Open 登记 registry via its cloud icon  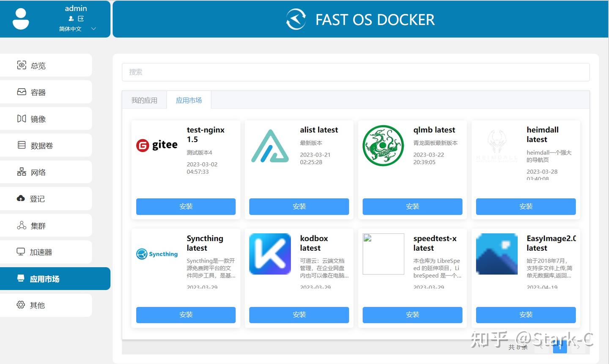pyautogui.click(x=21, y=198)
